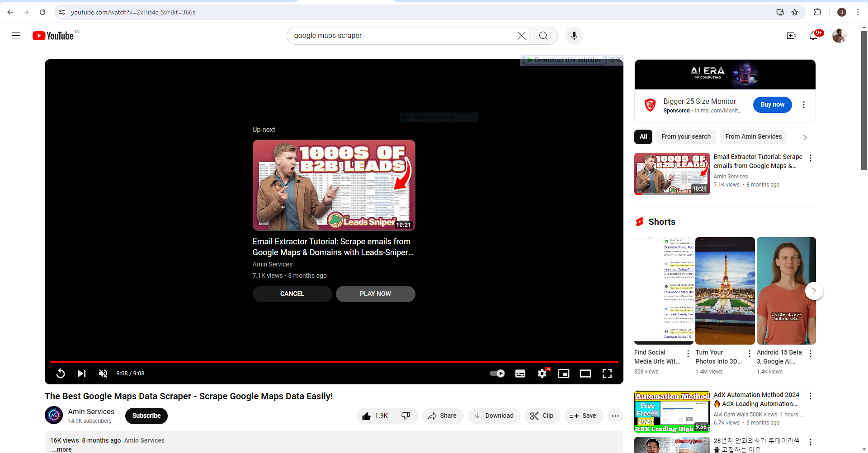Unmute the video player
The image size is (868, 453).
[x=103, y=374]
